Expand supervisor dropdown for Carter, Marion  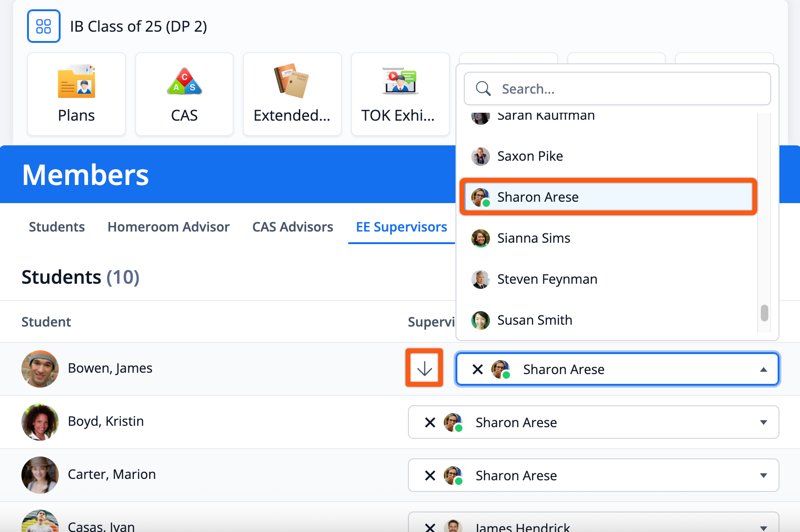pyautogui.click(x=763, y=476)
